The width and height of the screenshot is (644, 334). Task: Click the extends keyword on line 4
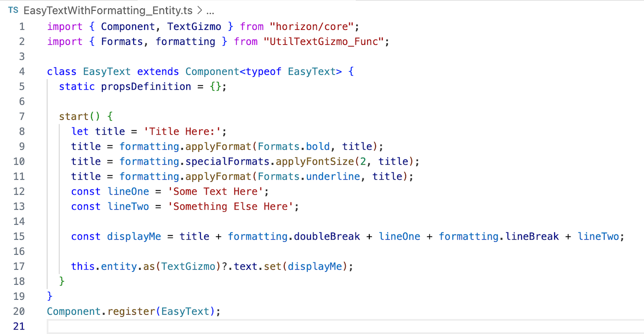[x=158, y=72]
